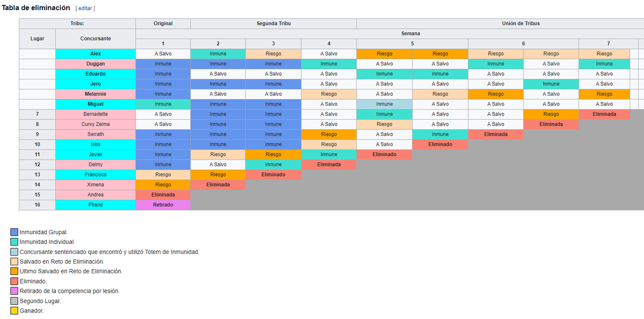Screen dimensions: 644x319
Task: Click Bernadette's Eliminada cell
Action: (604, 114)
